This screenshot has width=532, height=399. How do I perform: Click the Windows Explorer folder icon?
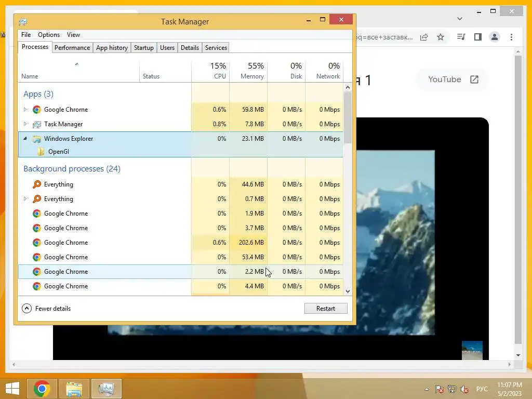37,139
